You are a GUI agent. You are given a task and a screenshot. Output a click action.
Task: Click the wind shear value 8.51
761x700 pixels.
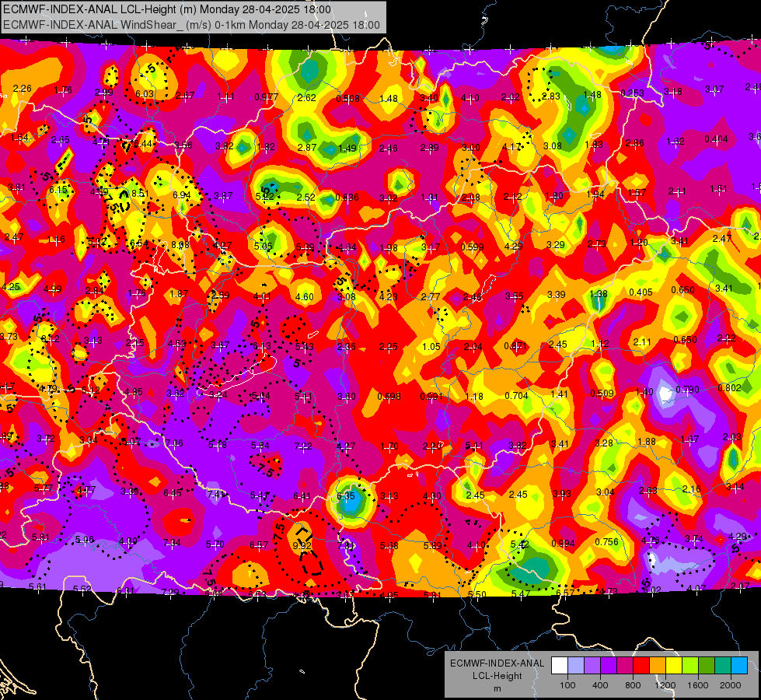coord(140,194)
